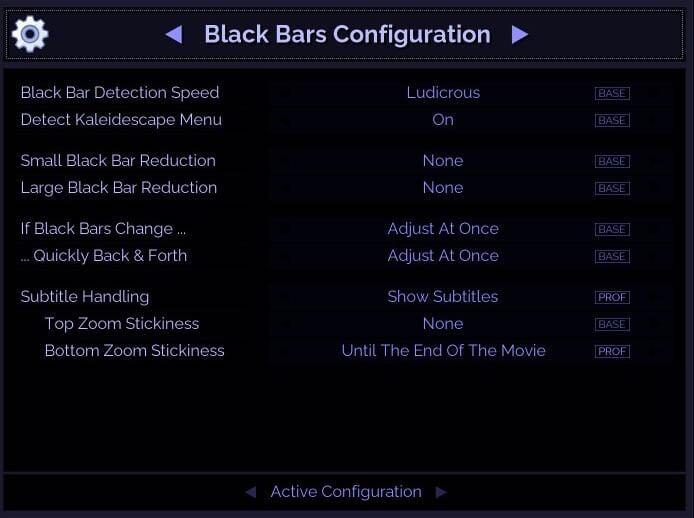694x518 pixels.
Task: Change Quickly Back & Forth Adjust At Once value
Action: [443, 256]
